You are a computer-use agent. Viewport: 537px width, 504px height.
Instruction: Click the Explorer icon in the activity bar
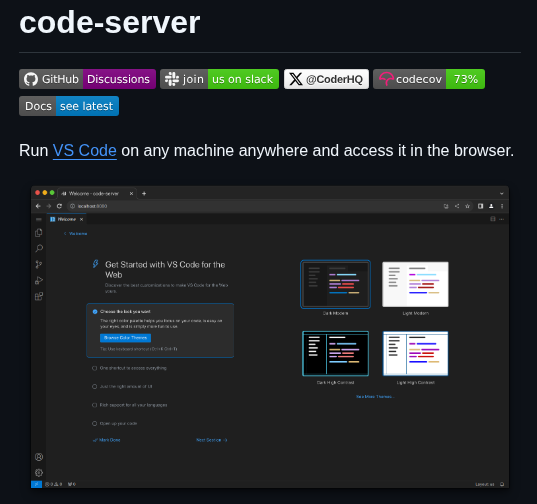pyautogui.click(x=39, y=233)
